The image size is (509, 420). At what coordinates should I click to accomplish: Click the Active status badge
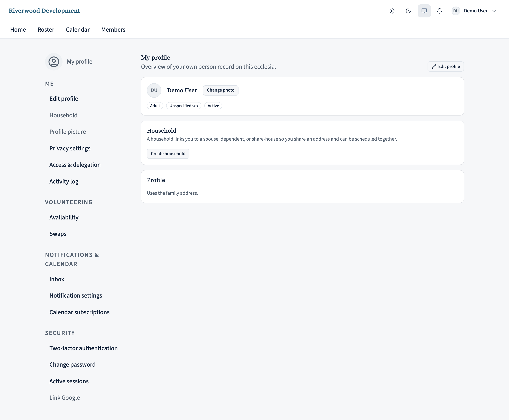pyautogui.click(x=213, y=106)
